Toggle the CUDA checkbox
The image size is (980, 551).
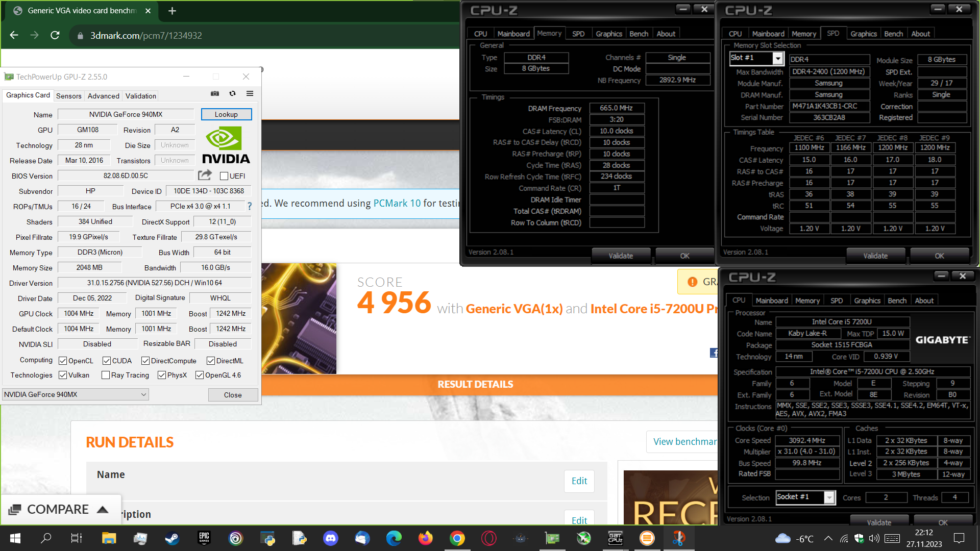pyautogui.click(x=107, y=361)
